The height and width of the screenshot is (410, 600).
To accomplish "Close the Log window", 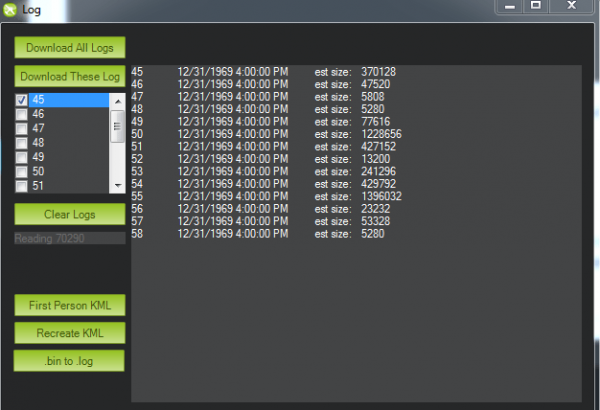I will tap(571, 6).
